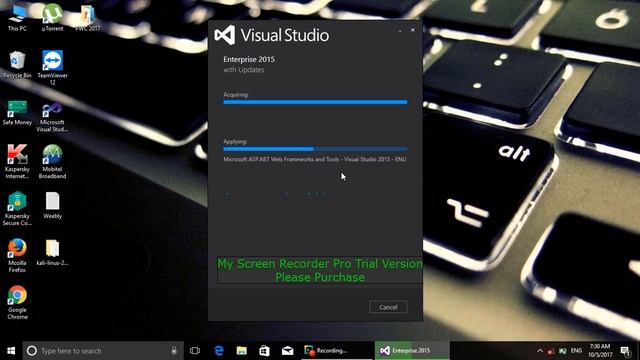Click the Cortana microphone icon
The image size is (640, 360).
click(x=174, y=351)
